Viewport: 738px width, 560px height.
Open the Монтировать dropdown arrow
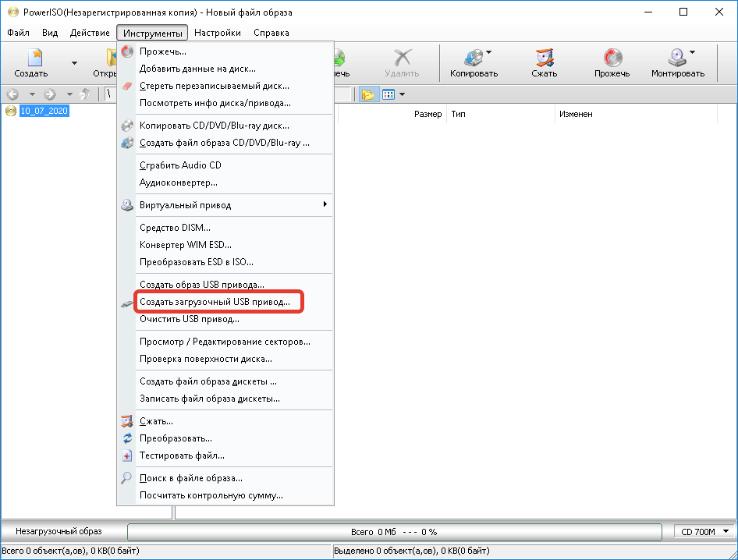pyautogui.click(x=692, y=52)
